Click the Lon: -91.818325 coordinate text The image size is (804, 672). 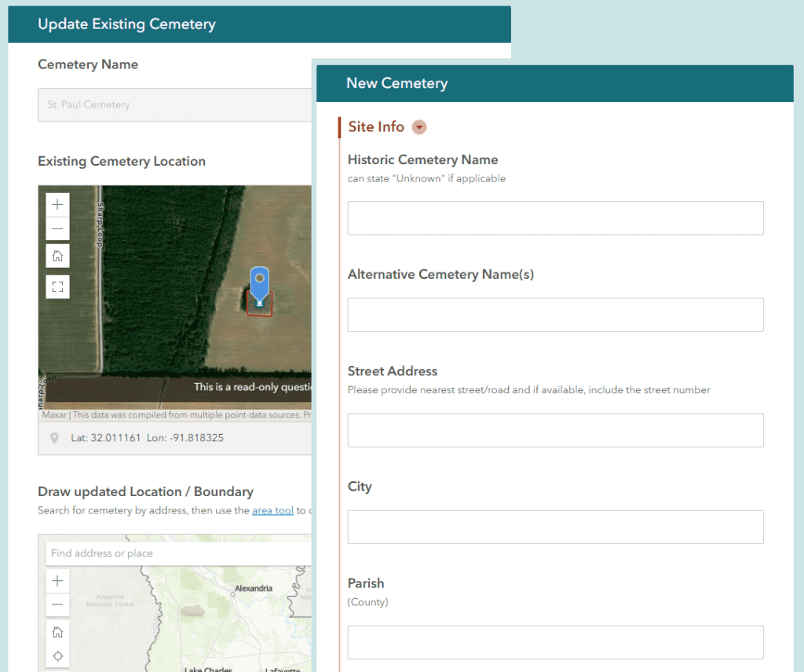coord(185,438)
